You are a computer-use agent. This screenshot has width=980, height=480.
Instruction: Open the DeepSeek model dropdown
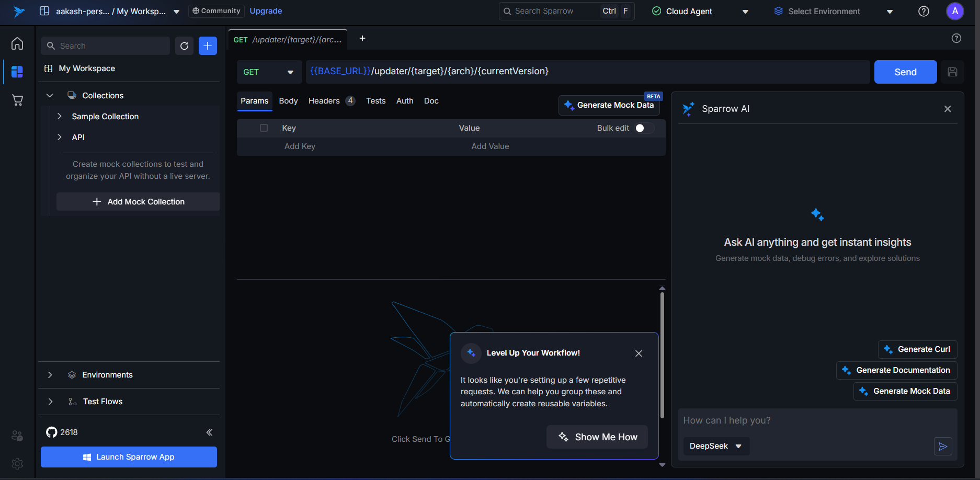coord(716,446)
